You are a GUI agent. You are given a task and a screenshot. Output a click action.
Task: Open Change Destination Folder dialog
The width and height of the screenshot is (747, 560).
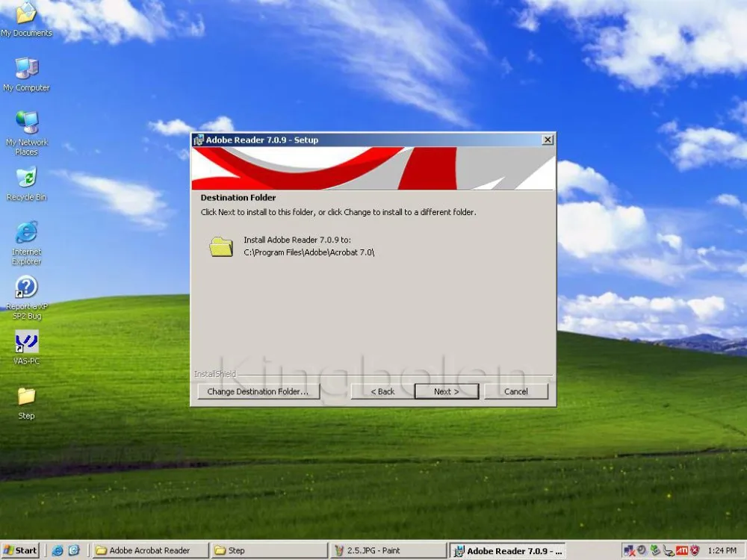point(258,391)
